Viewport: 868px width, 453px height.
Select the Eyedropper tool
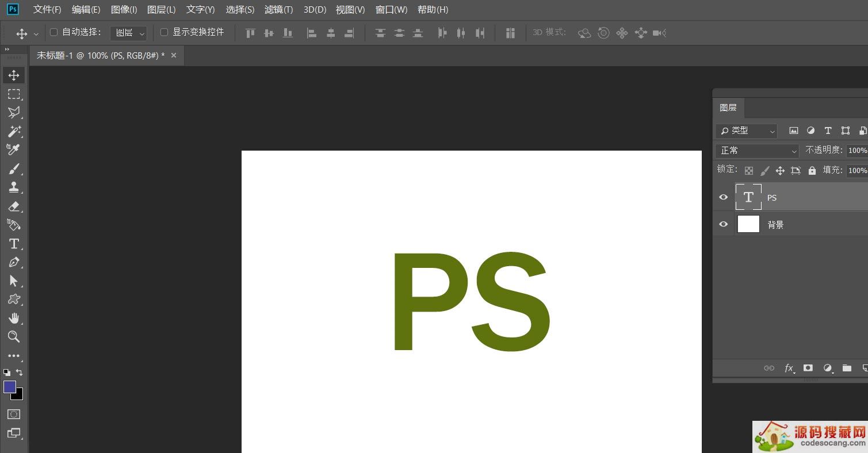point(14,150)
